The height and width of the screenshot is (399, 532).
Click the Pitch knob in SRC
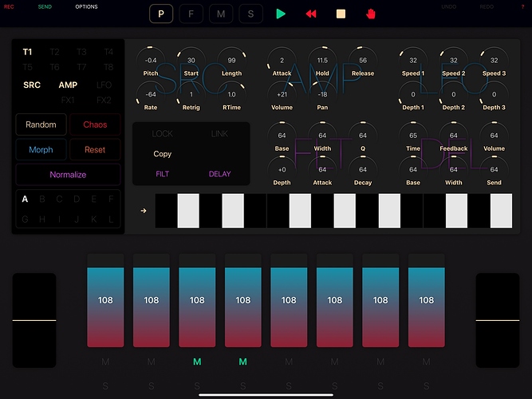pyautogui.click(x=151, y=61)
